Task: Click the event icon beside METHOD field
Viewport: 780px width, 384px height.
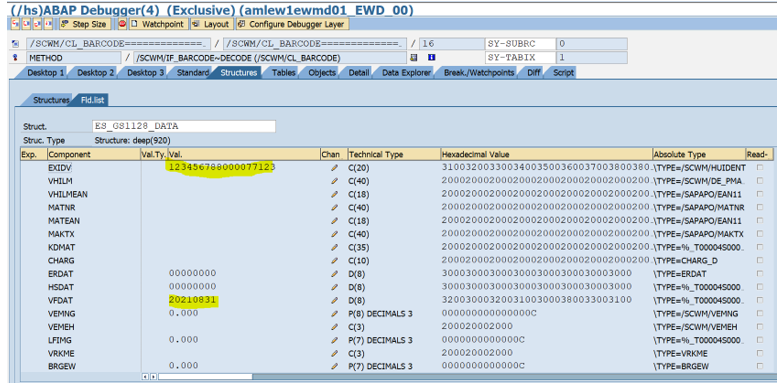Action: pos(15,58)
